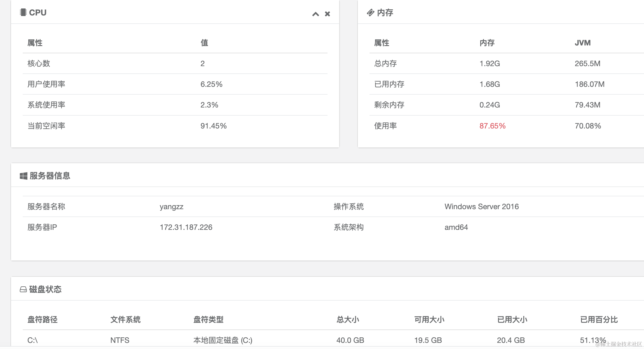Image resolution: width=644 pixels, height=349 pixels.
Task: Click the 已用百分比 column header
Action: 599,320
